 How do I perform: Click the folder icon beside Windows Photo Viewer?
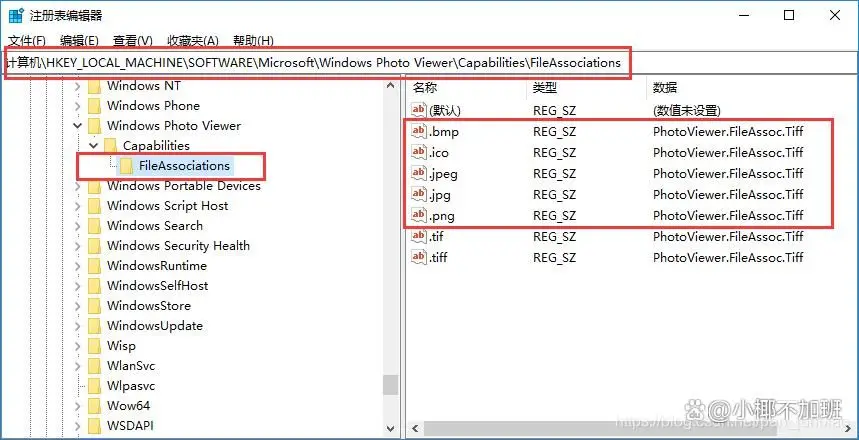coord(95,126)
